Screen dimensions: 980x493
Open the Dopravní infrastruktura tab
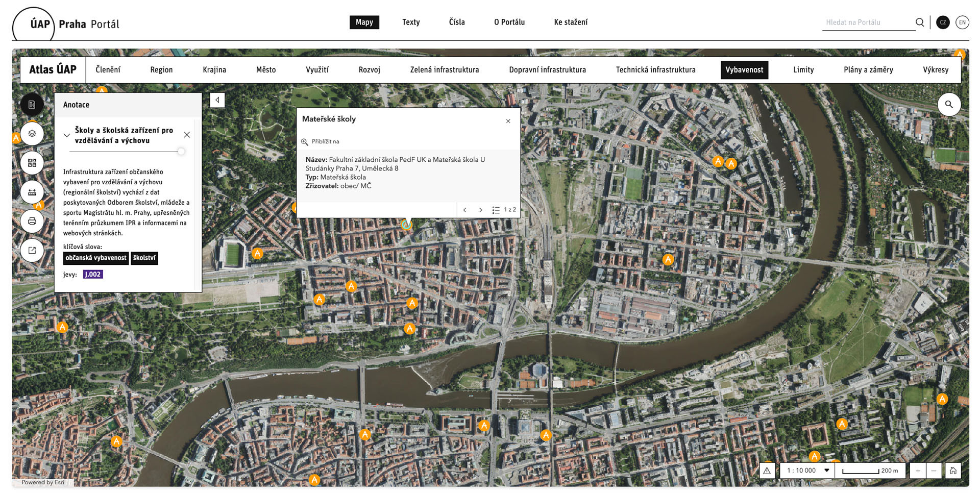(547, 70)
